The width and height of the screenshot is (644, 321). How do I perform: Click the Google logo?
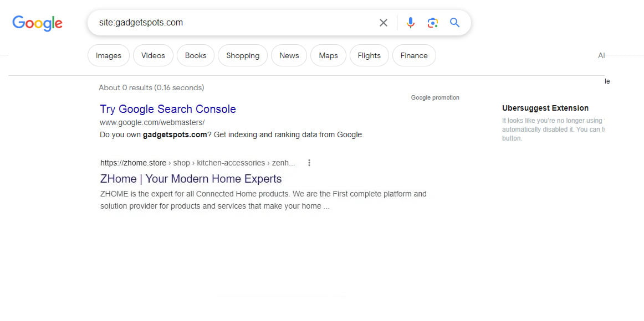click(x=37, y=23)
